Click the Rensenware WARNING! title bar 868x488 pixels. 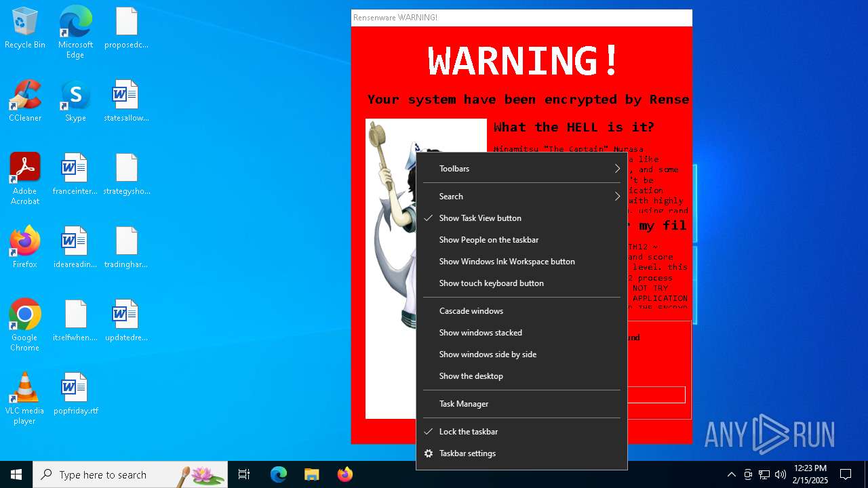(x=521, y=18)
